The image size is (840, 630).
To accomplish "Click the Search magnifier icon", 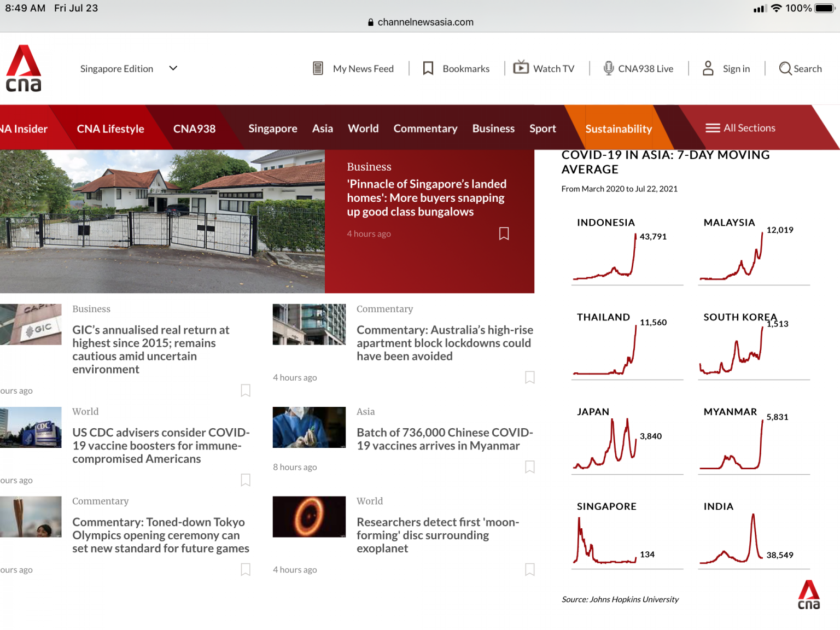I will coord(785,68).
